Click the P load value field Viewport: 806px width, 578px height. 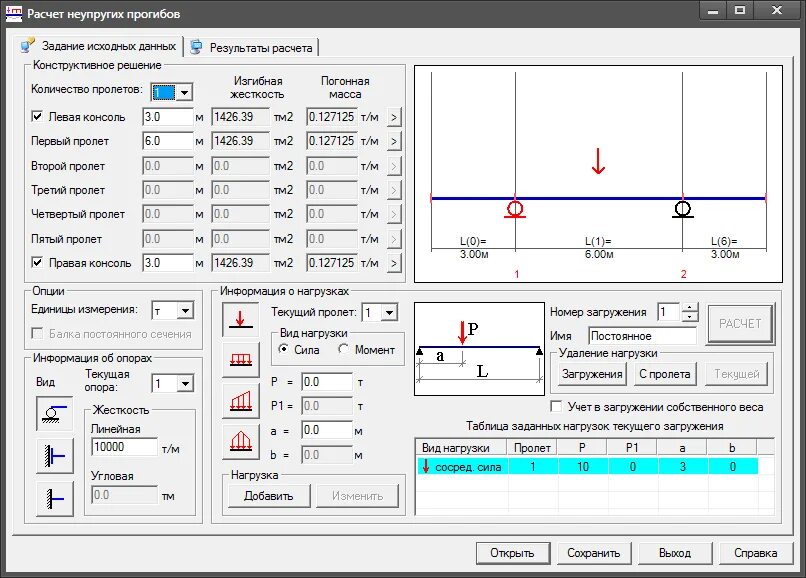pos(327,382)
